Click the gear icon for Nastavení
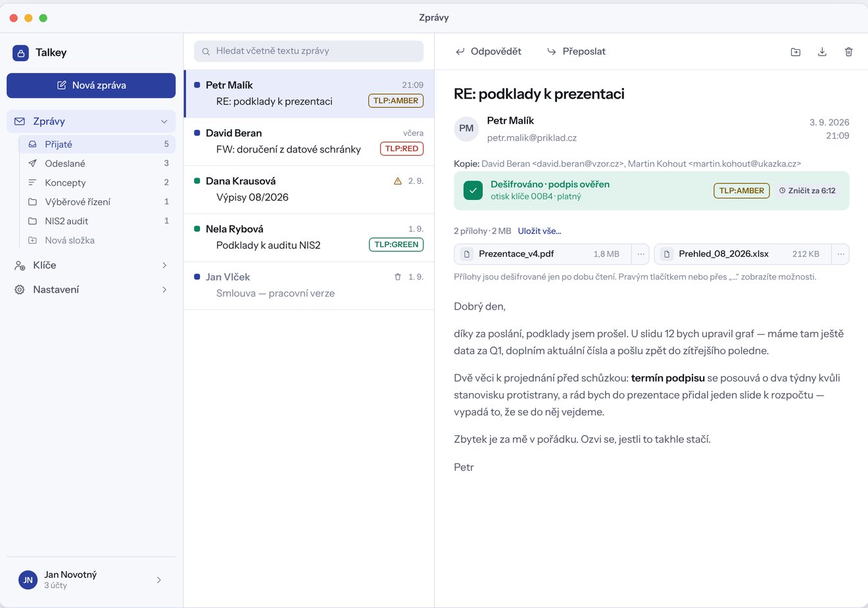The image size is (868, 608). pyautogui.click(x=20, y=290)
